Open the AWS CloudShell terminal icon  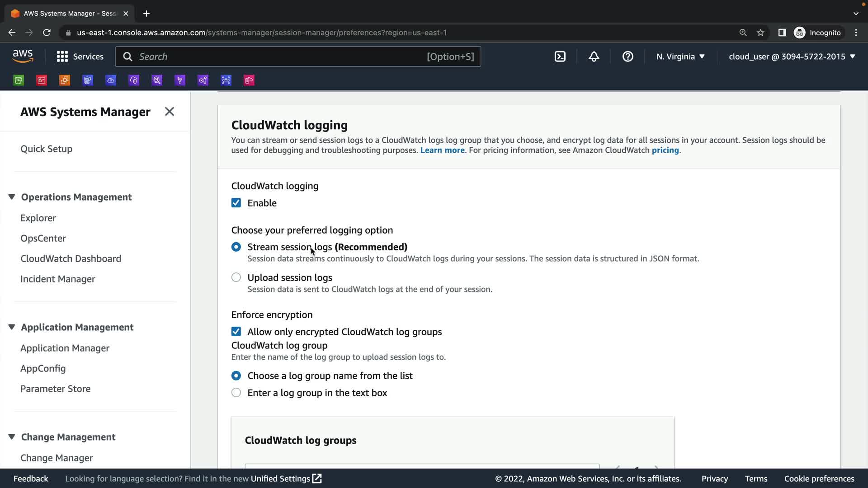(x=560, y=56)
